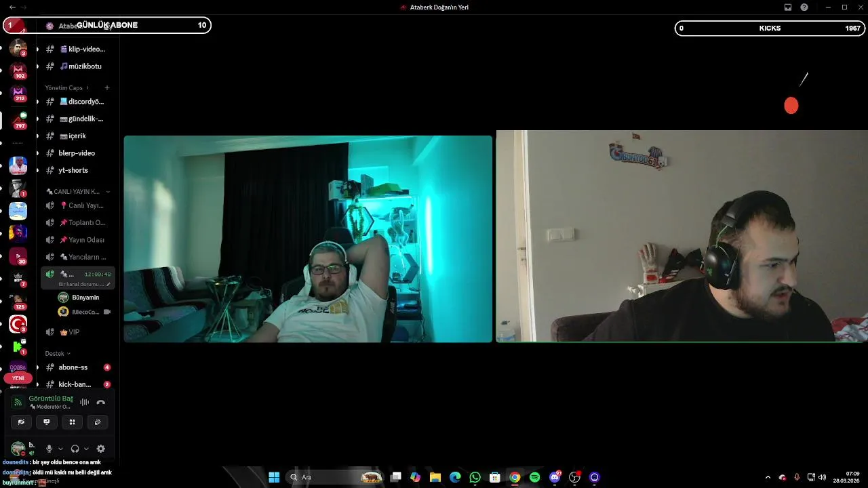The height and width of the screenshot is (488, 868).
Task: Start an activity
Action: (72, 422)
